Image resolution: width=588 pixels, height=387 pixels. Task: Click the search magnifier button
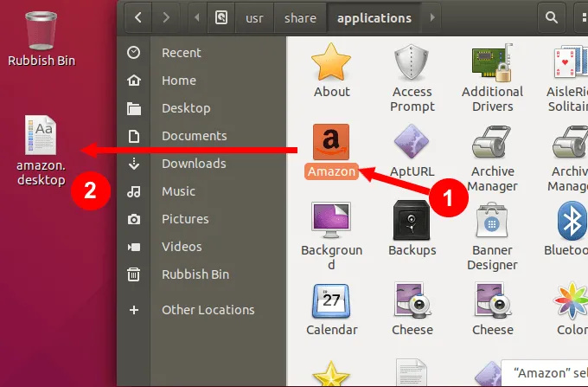click(x=550, y=16)
